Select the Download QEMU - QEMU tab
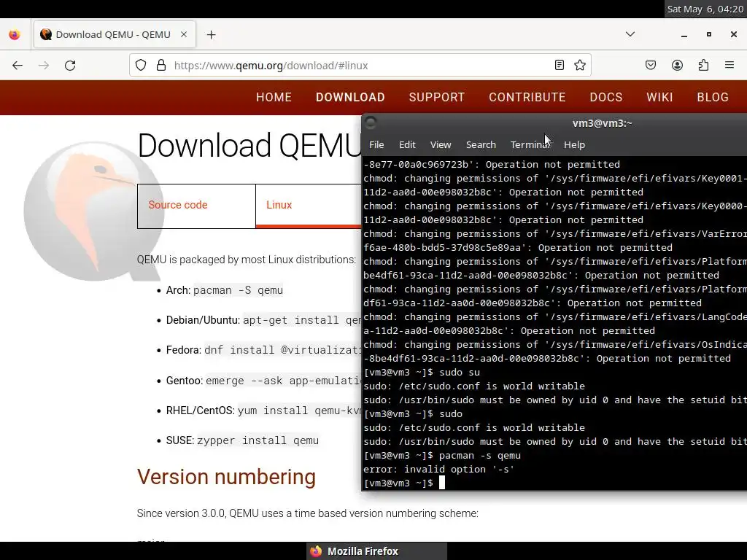 click(x=115, y=34)
